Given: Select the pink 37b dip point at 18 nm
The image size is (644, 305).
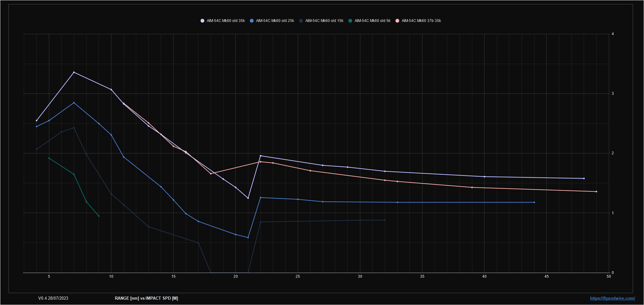Looking at the screenshot, I should [211, 174].
